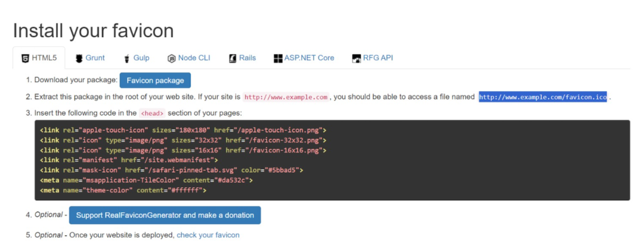Click the Grunt boar icon

79,58
